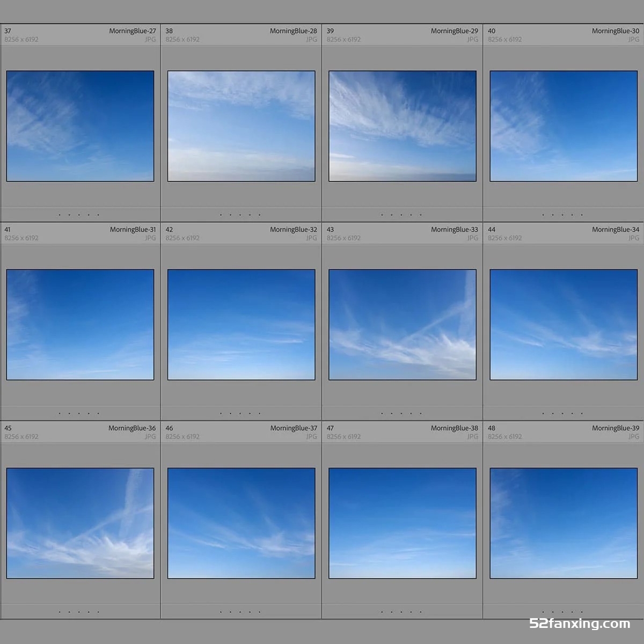Click the rating dots under MorningBlue-36
Image resolution: width=644 pixels, height=644 pixels.
[79, 612]
